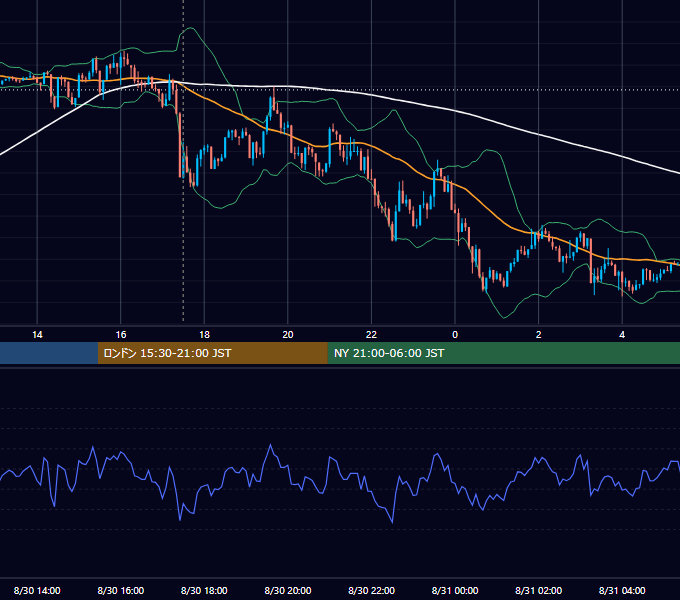The image size is (680, 600).
Task: Click the 8/30 18:00 date label
Action: click(204, 590)
